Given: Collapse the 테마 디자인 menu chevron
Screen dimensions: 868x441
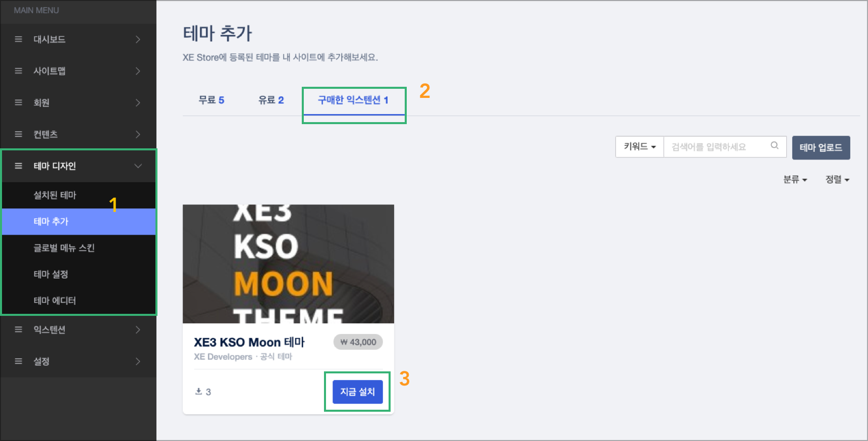Looking at the screenshot, I should pyautogui.click(x=138, y=166).
